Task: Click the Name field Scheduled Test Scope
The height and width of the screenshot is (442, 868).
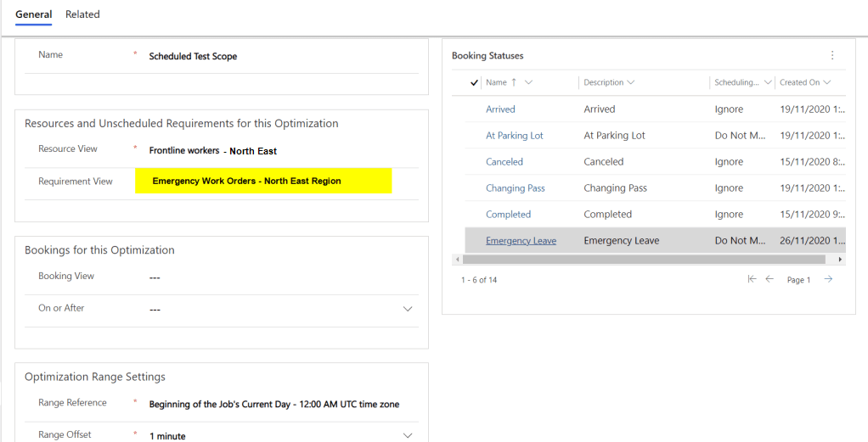Action: 193,57
